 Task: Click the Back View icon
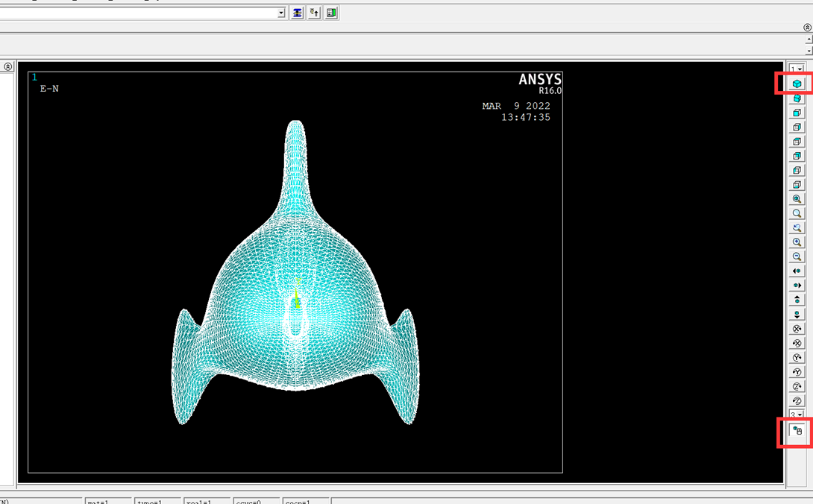[x=797, y=126]
